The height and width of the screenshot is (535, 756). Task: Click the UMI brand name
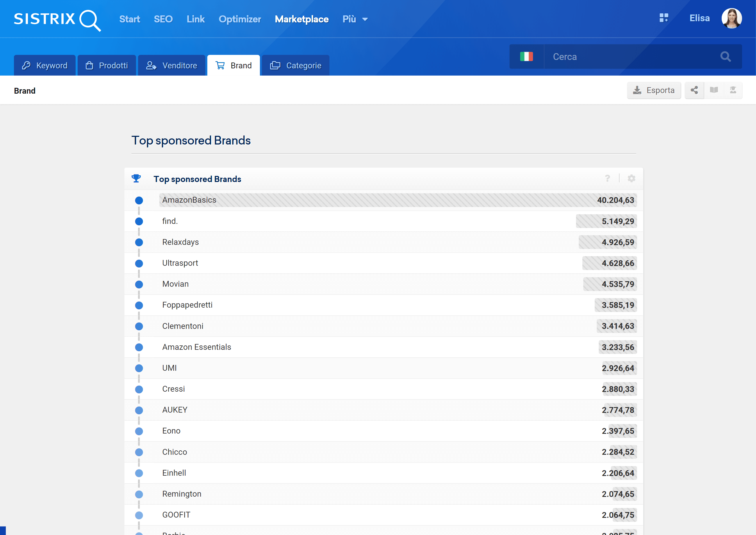click(169, 368)
